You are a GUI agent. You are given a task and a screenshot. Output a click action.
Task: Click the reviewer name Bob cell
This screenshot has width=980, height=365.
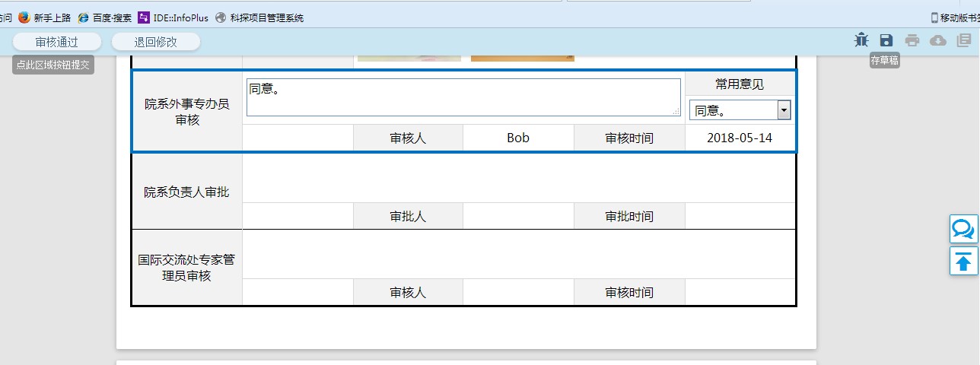pos(518,138)
